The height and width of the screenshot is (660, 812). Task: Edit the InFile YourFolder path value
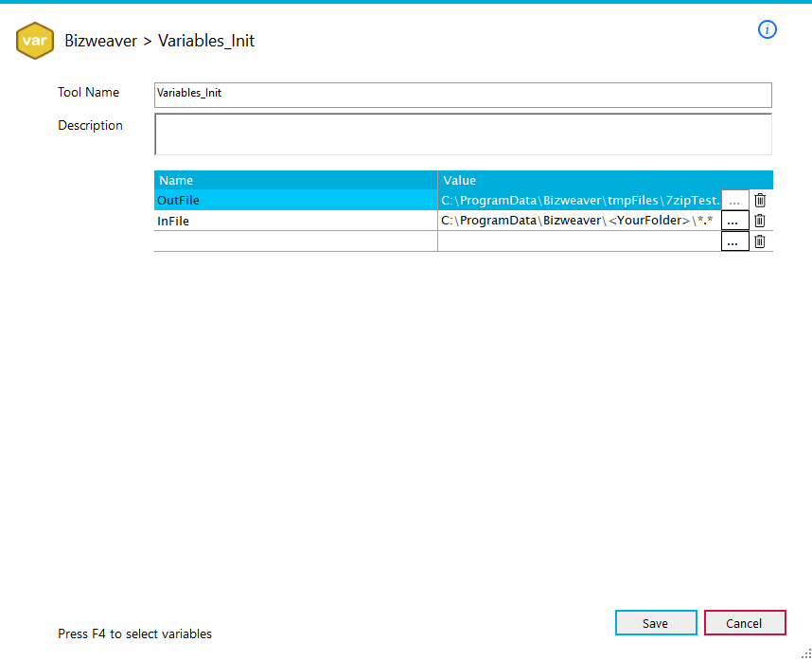(579, 221)
